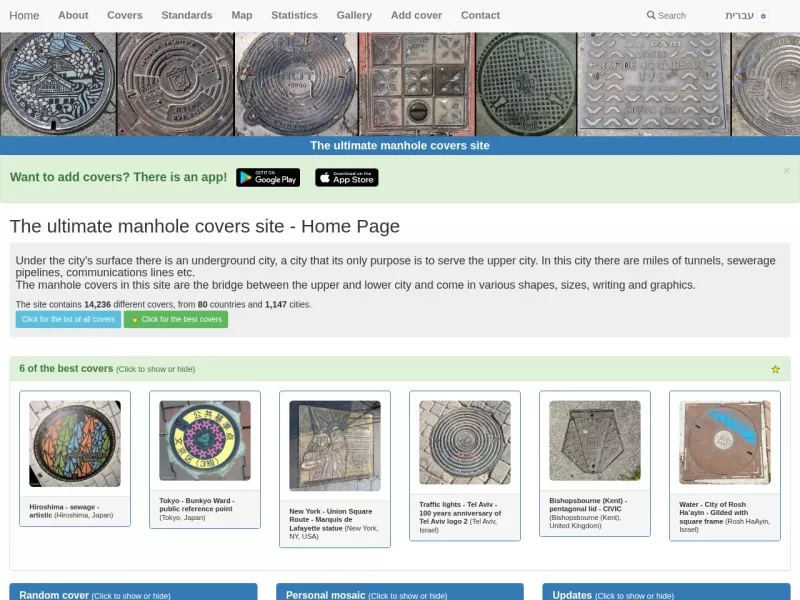Open the Bishopsbourne pentagonal lid link
800x600 pixels.
(x=588, y=505)
